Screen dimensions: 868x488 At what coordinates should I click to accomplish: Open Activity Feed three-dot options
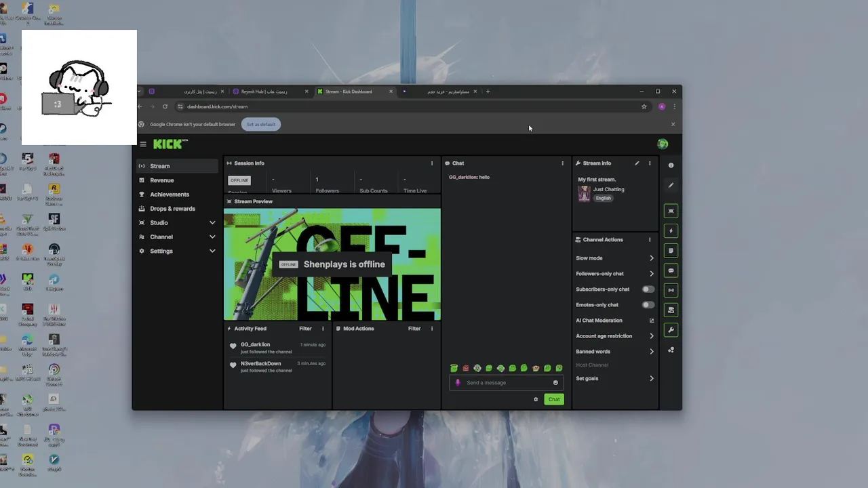[x=323, y=329]
